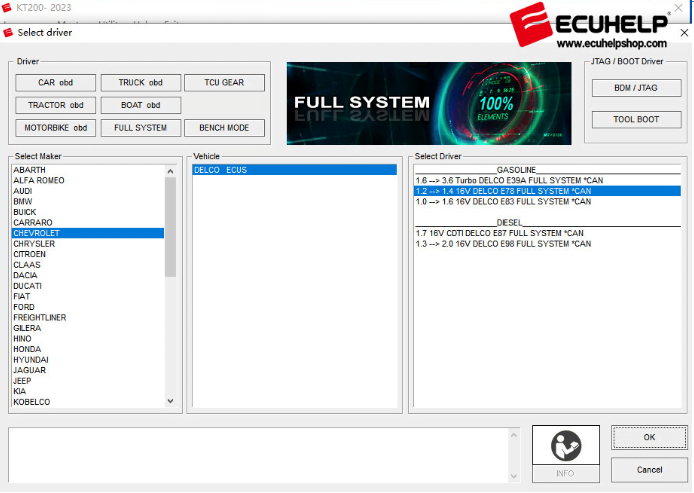Image resolution: width=694 pixels, height=493 pixels.
Task: Select ALFA ROMEO maker
Action: (x=88, y=181)
